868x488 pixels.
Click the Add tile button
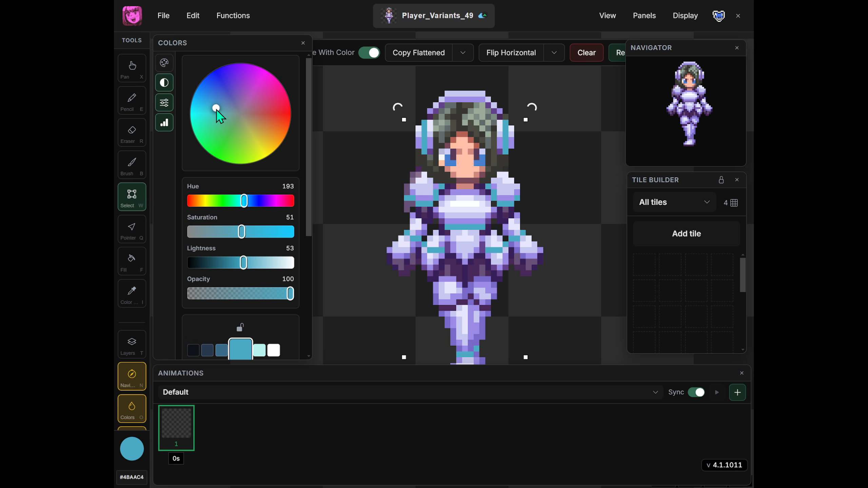point(686,233)
